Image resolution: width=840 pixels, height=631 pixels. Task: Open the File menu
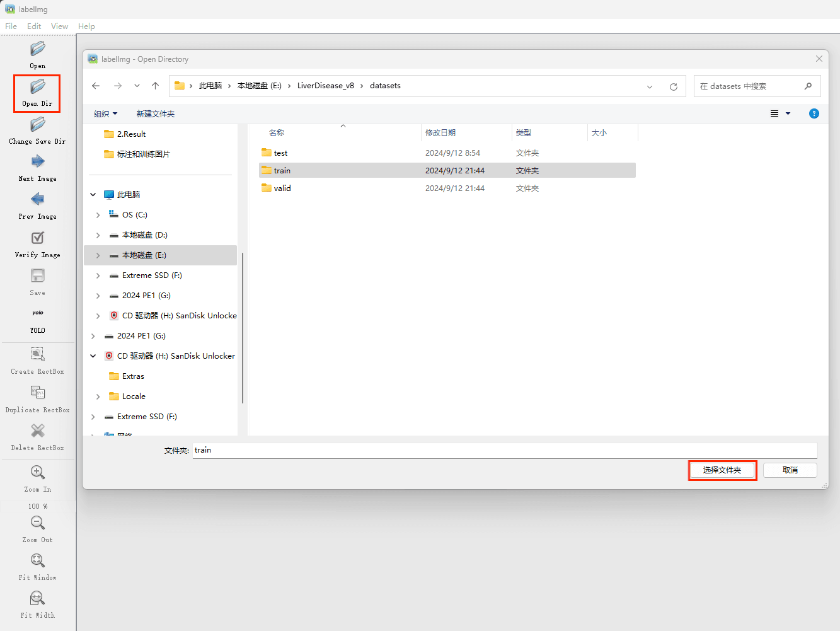(11, 26)
